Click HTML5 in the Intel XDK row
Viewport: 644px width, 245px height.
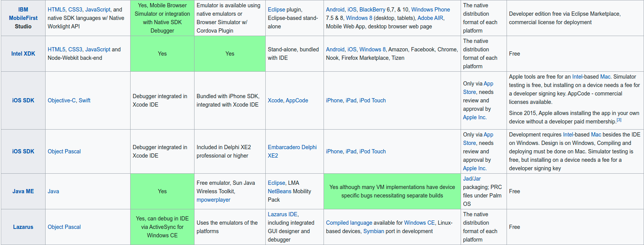pyautogui.click(x=56, y=49)
